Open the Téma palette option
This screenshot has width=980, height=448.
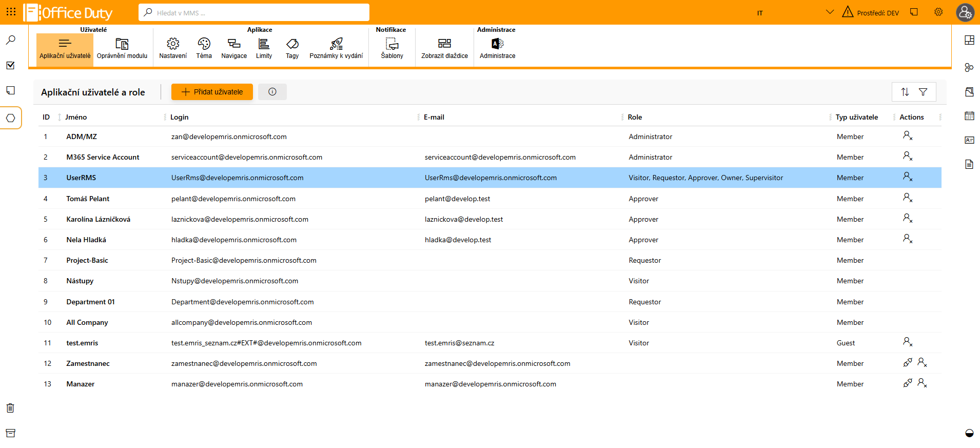[204, 49]
